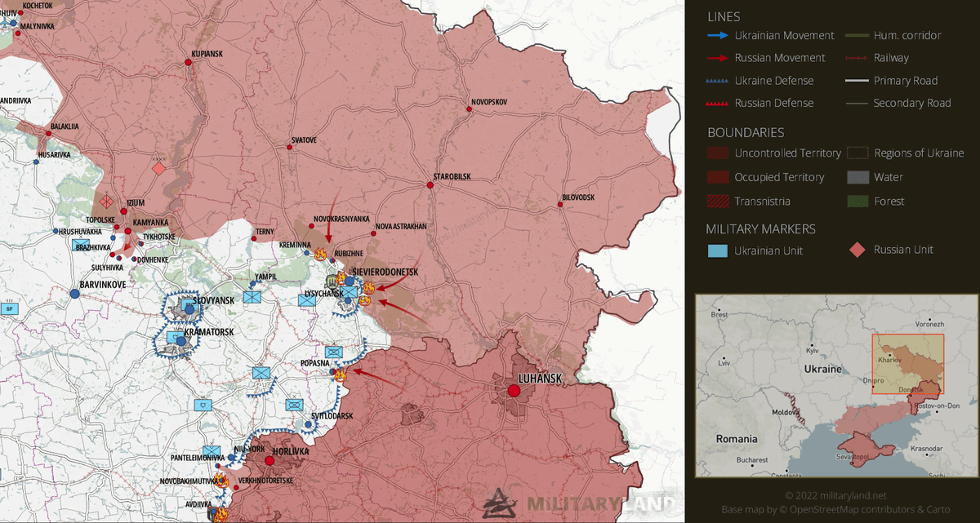Click the Ukrainian unit marker near Brazhkivka
Screen dimensions: 980x523
(80, 244)
